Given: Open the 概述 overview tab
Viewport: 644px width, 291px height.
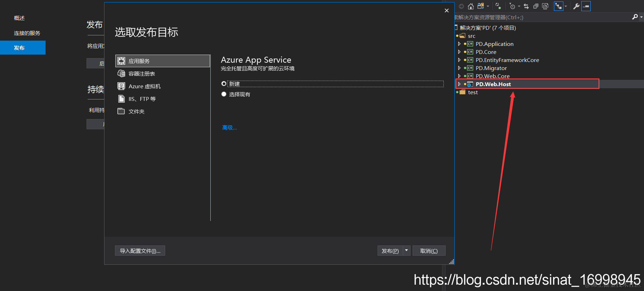Looking at the screenshot, I should 19,18.
